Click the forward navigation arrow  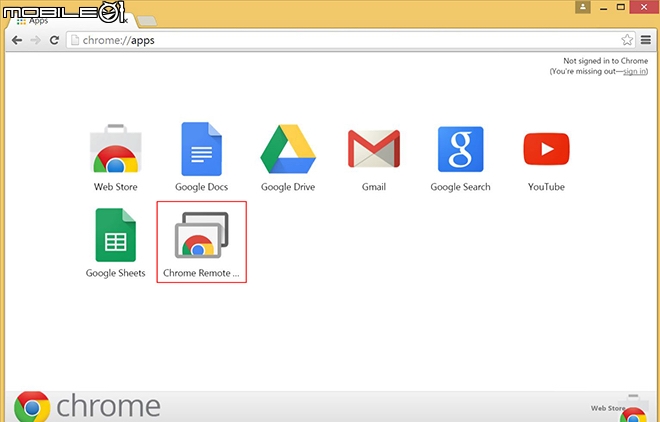[x=36, y=40]
